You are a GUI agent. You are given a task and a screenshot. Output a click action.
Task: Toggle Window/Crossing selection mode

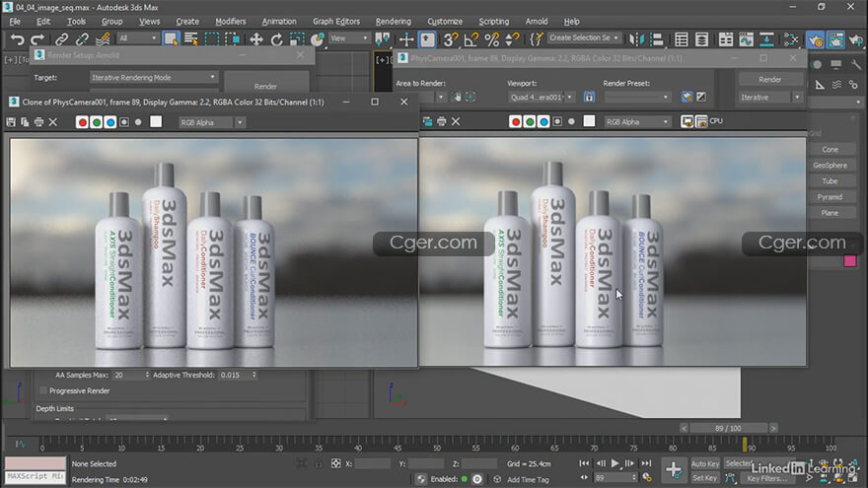[233, 38]
